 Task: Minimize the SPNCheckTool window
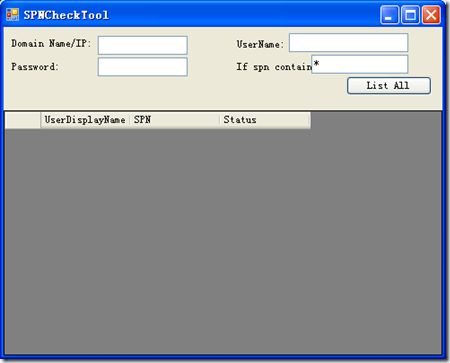(x=389, y=15)
